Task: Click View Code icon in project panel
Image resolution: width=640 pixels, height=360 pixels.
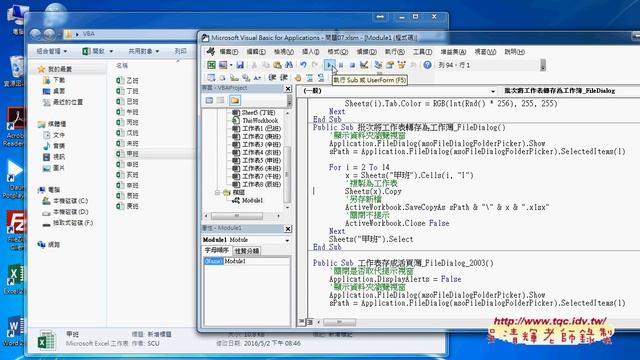Action: (209, 100)
